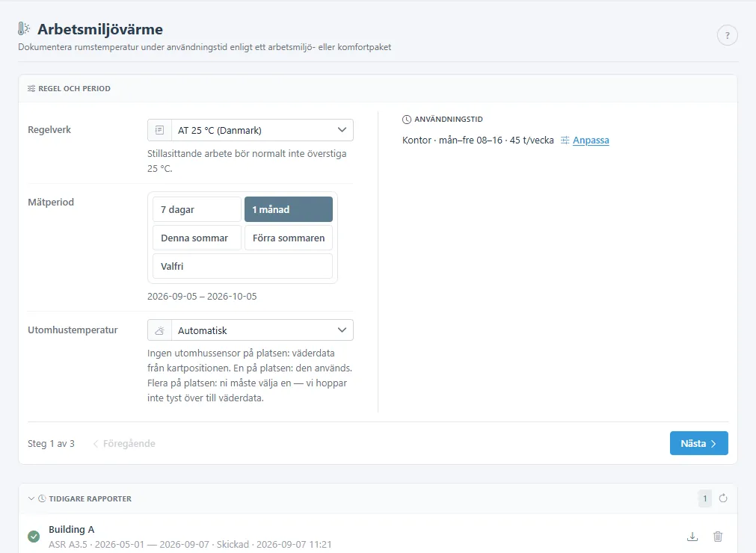Click the Utomhustemperatur label
The image size is (756, 553).
point(73,330)
